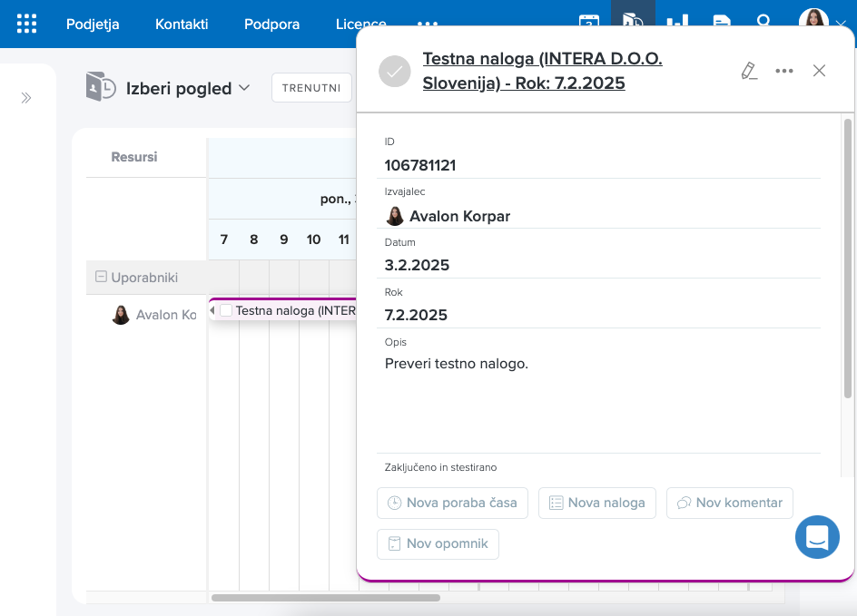Tick the checkbox on the Testna naloga bar
Viewport: 857px width, 616px height.
[x=226, y=310]
